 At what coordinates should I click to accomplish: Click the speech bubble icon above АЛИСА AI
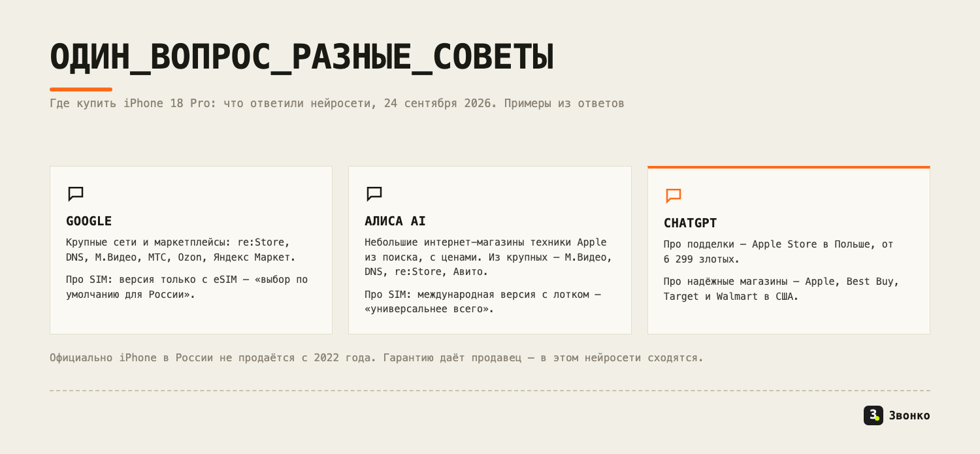click(x=374, y=194)
